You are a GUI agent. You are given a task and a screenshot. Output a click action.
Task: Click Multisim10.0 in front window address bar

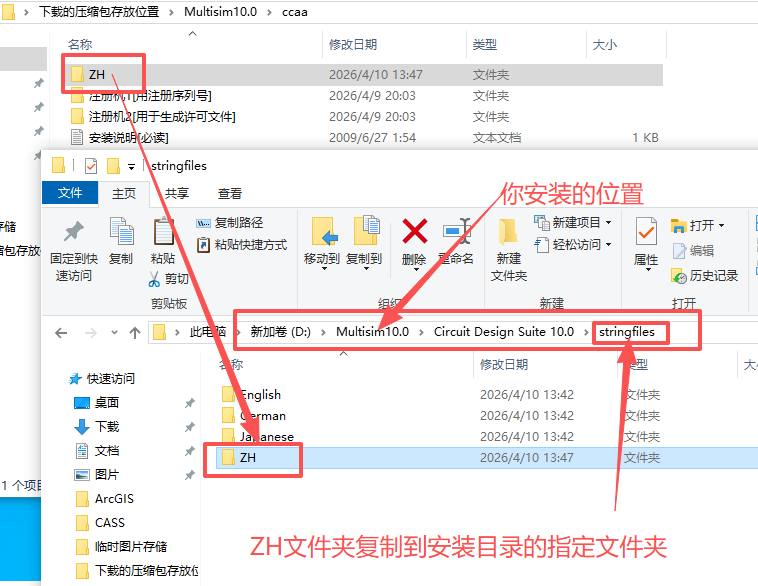click(x=372, y=332)
